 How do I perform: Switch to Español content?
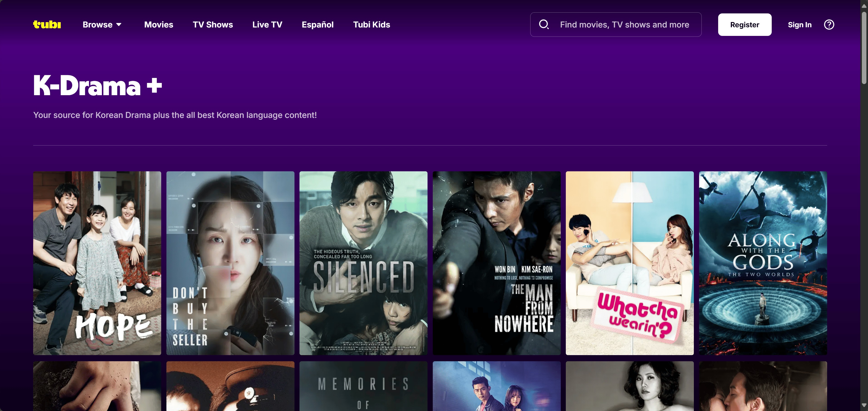click(317, 25)
